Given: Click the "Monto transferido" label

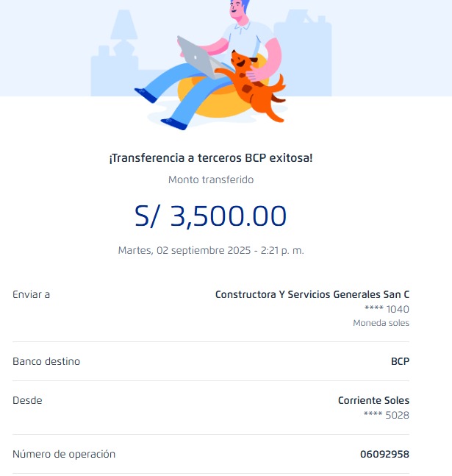Looking at the screenshot, I should coord(211,180).
